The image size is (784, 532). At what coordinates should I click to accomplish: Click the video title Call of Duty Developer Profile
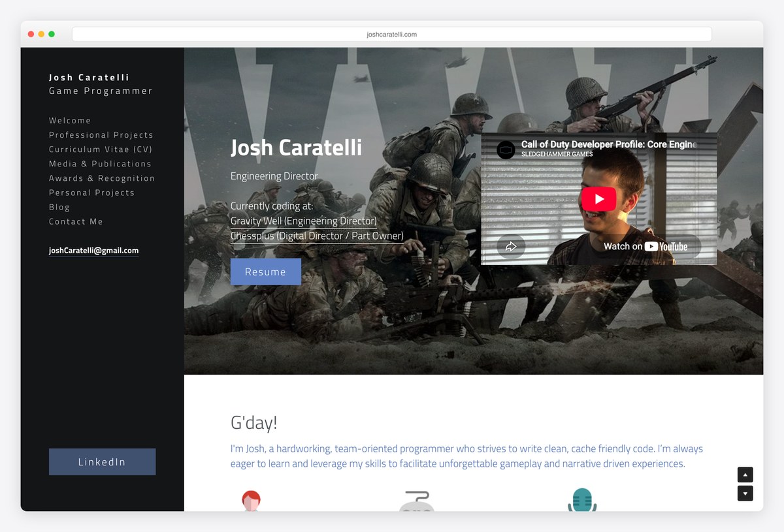coord(609,144)
